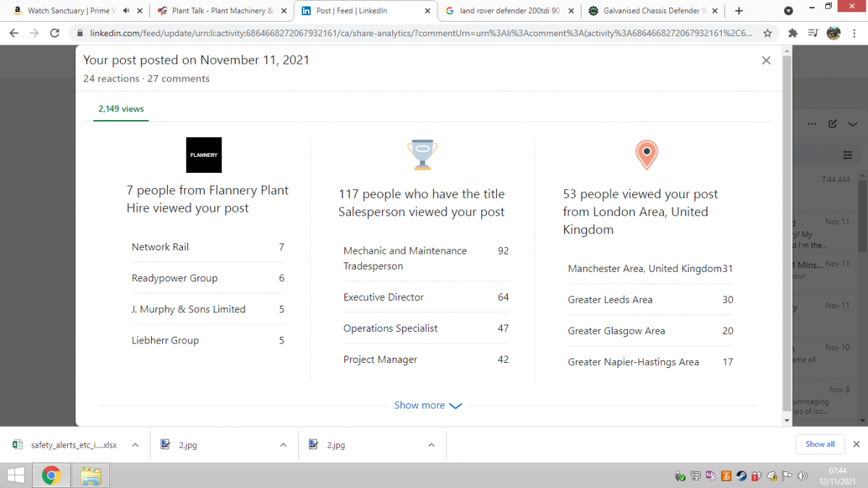
Task: Click the Network Rail row
Action: click(208, 247)
